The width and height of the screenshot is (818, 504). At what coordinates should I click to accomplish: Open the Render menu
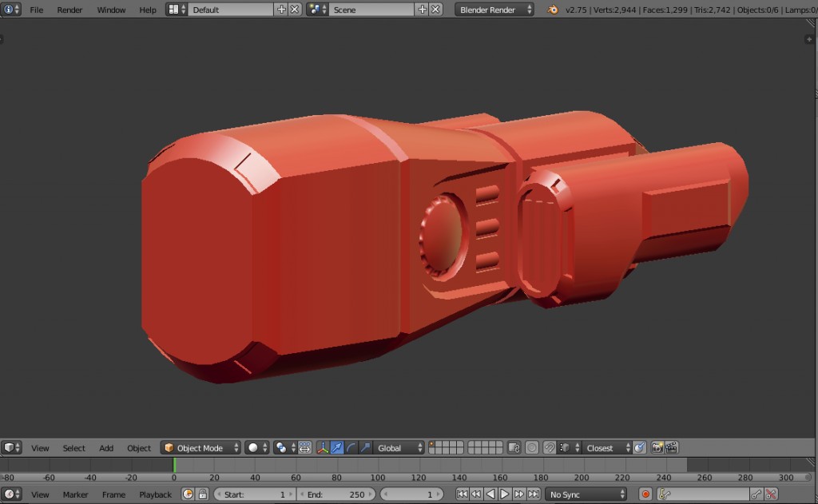69,10
